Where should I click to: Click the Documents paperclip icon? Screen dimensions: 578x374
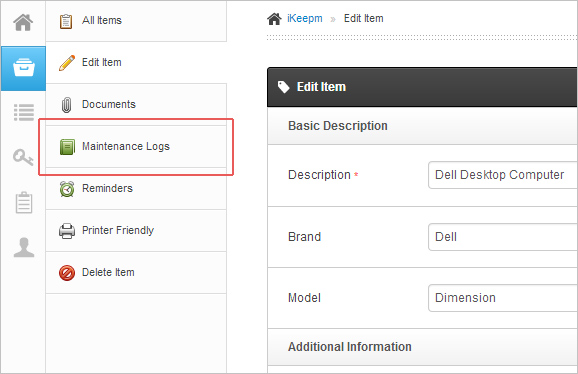[66, 105]
